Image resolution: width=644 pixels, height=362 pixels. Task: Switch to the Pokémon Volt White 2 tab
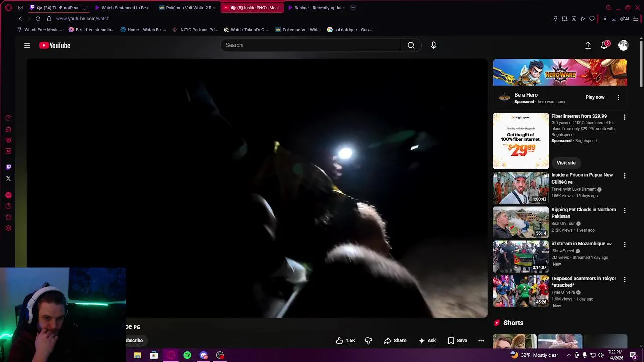(x=188, y=8)
